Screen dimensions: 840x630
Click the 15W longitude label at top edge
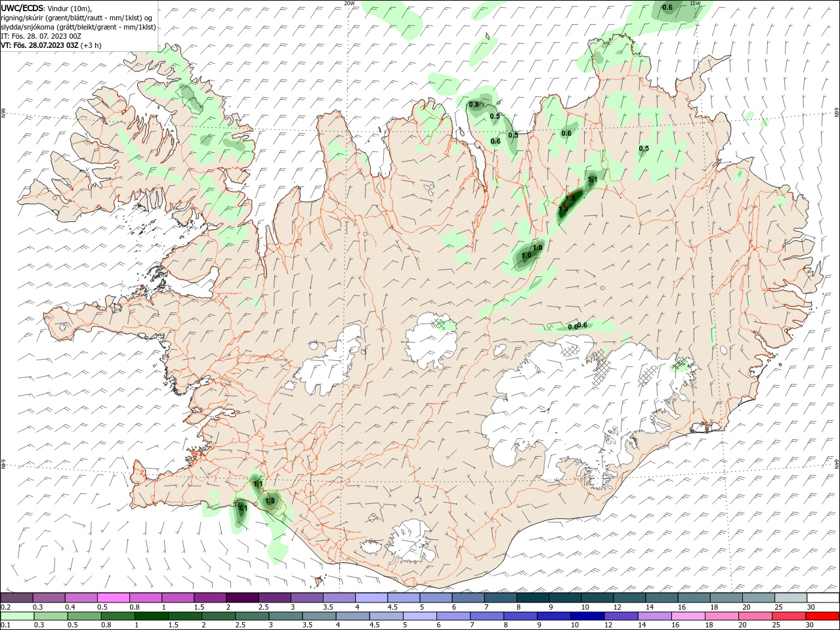[696, 3]
